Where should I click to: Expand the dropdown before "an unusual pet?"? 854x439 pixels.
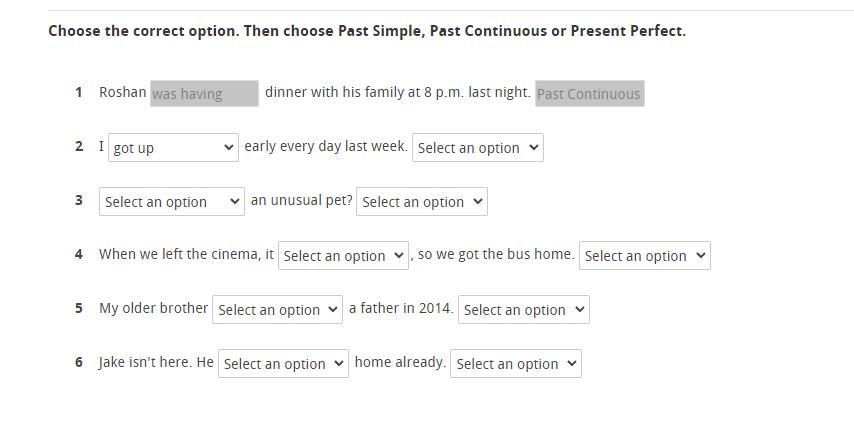pyautogui.click(x=171, y=202)
